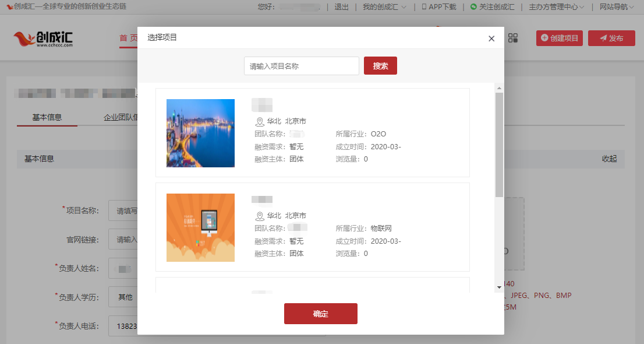Click the 退出 logout link

tap(342, 7)
